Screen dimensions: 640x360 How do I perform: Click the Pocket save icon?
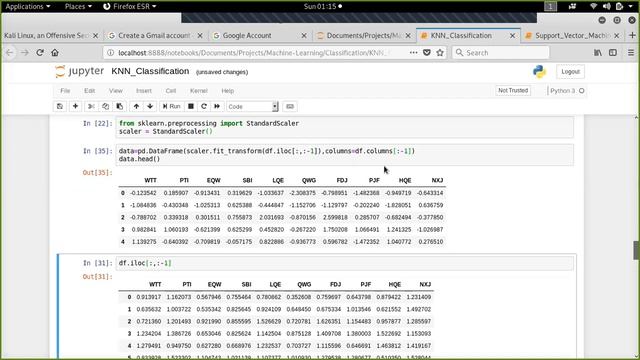pos(427,53)
